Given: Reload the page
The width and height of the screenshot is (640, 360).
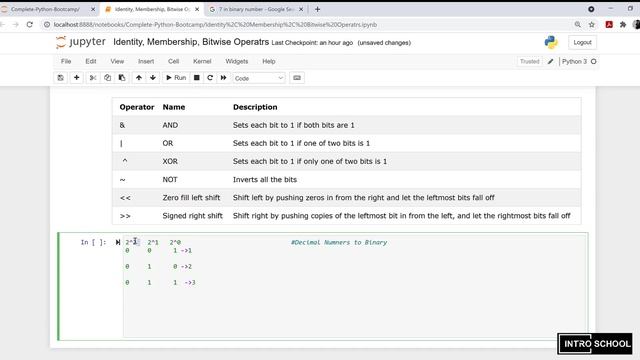Looking at the screenshot, I should click(29, 24).
